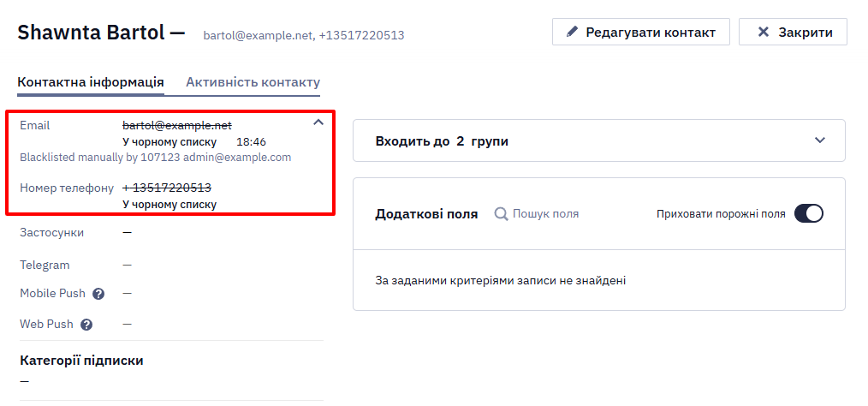Click the Категорії підписки heading
Viewport: 868px width, 406px height.
click(x=81, y=361)
